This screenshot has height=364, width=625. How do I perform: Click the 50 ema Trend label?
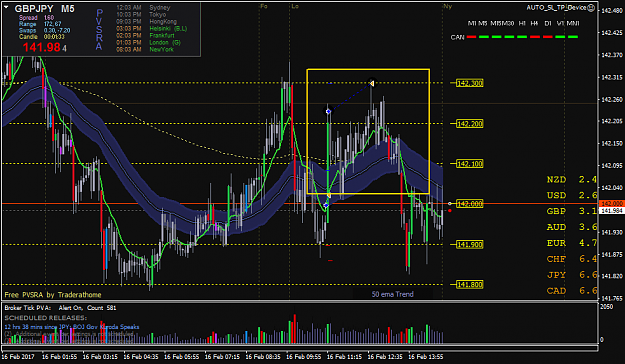[x=393, y=294]
